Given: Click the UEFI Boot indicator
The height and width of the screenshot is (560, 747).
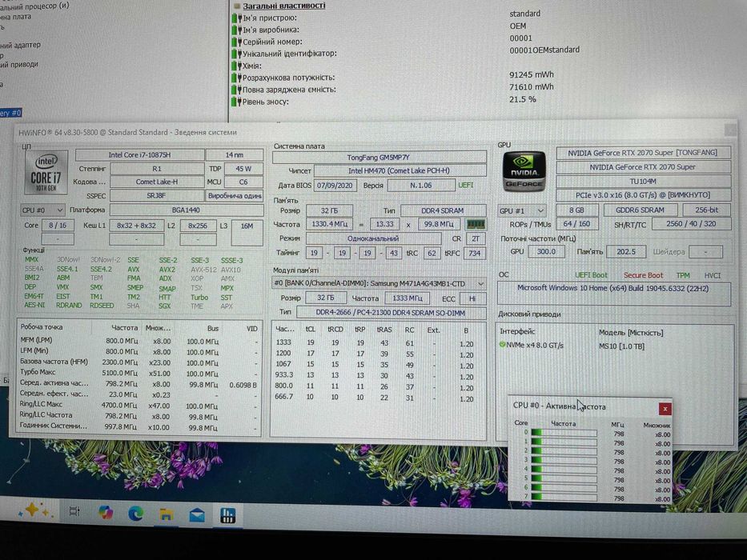Looking at the screenshot, I should click(x=591, y=275).
